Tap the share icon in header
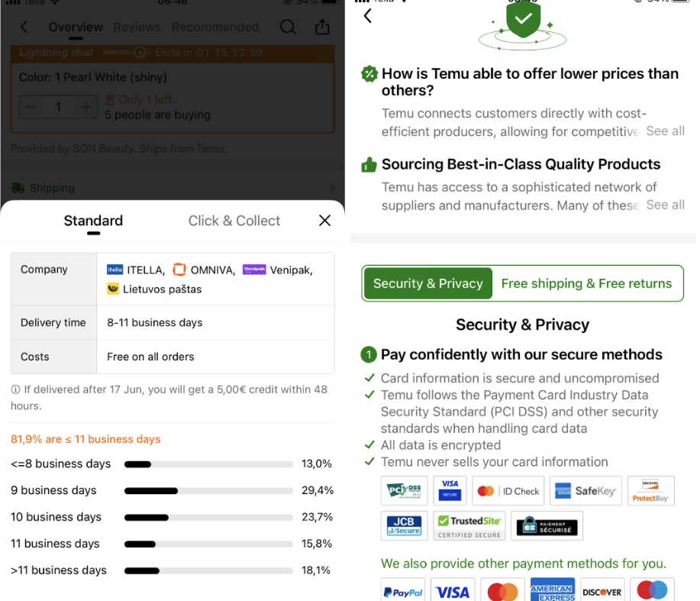Viewport: 700px width, 601px height. click(322, 27)
